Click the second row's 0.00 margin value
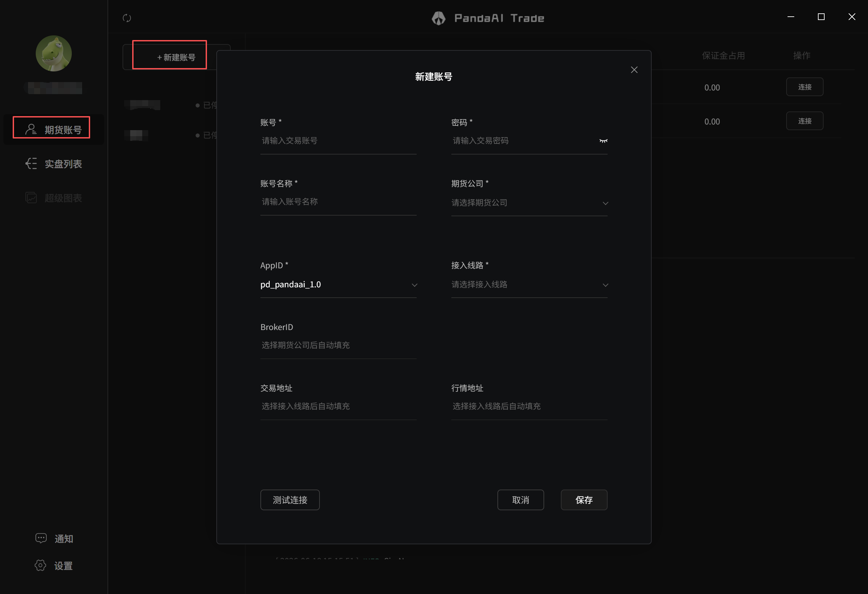 point(712,122)
